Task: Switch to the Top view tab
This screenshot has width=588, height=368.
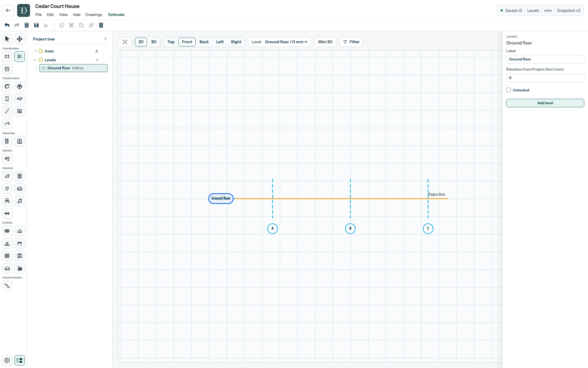Action: point(171,42)
